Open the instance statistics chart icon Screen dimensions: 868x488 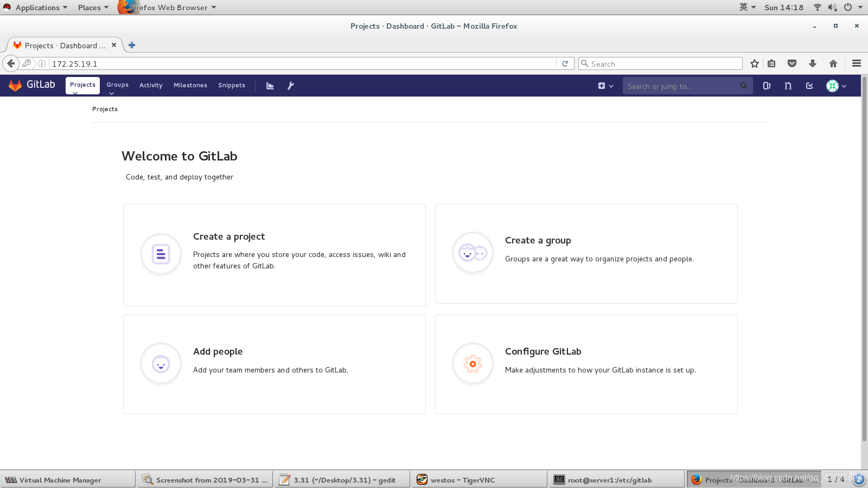pos(270,86)
